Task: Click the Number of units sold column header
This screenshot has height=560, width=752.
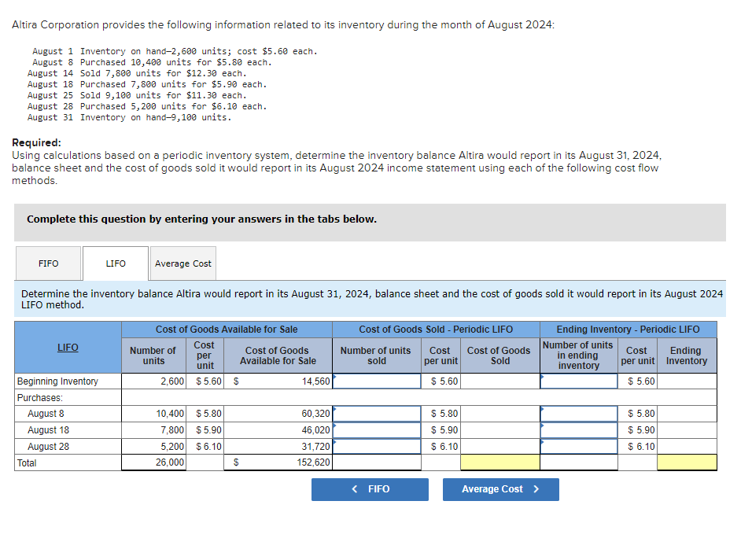Action: 376,356
